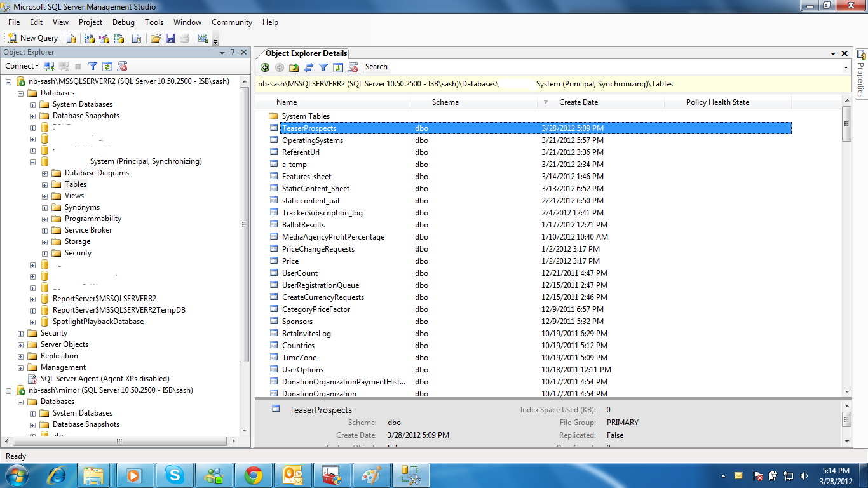Open the Community menu
This screenshot has width=868, height=488.
232,22
